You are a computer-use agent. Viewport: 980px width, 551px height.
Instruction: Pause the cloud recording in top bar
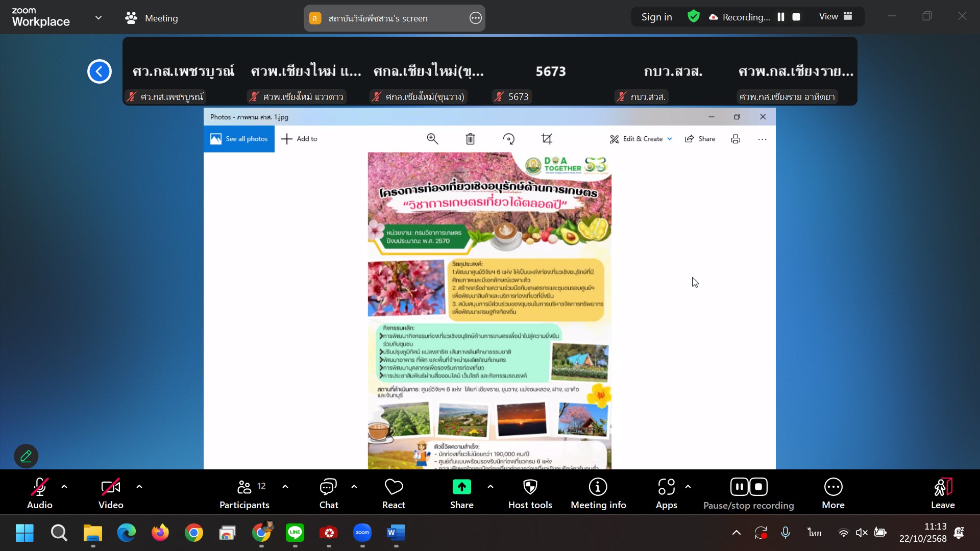780,17
